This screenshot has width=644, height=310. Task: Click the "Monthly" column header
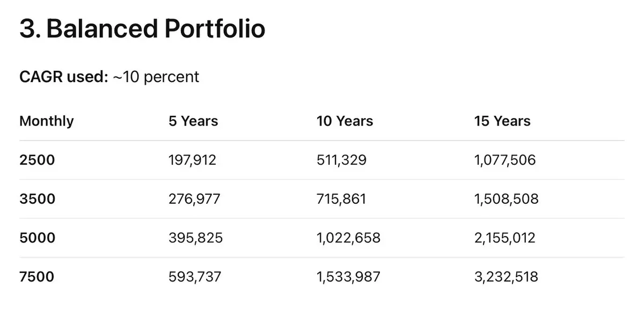pos(46,121)
